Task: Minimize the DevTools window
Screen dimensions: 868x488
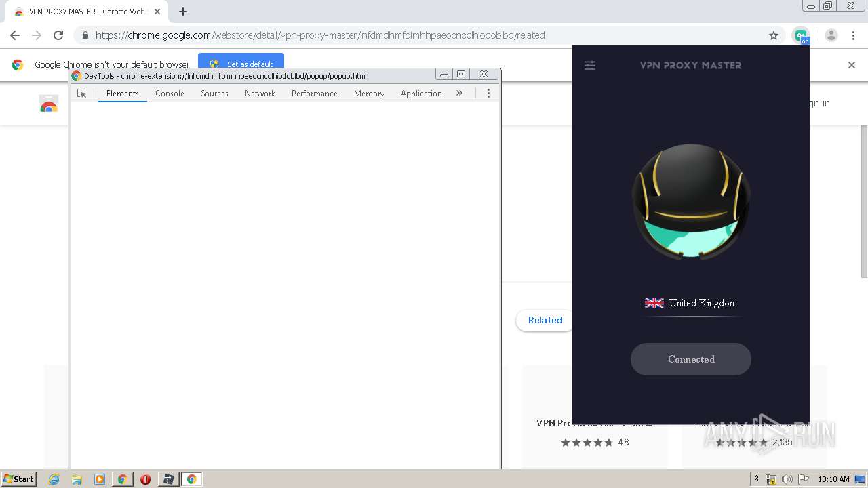Action: (444, 75)
